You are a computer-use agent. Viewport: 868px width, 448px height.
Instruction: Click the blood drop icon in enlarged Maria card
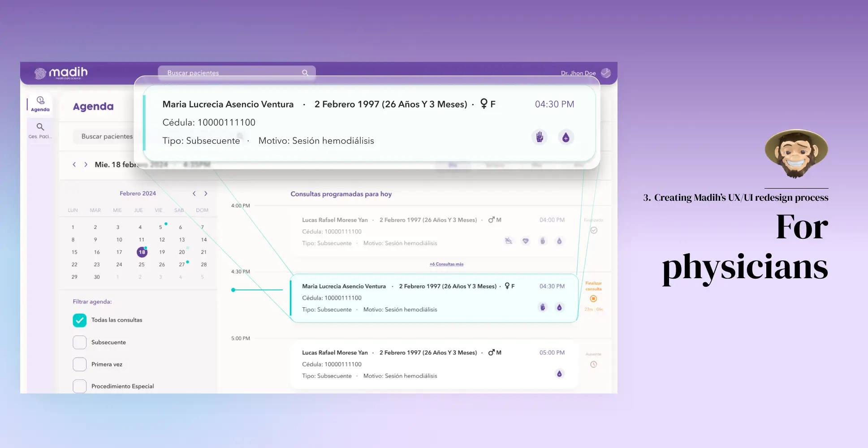(566, 137)
